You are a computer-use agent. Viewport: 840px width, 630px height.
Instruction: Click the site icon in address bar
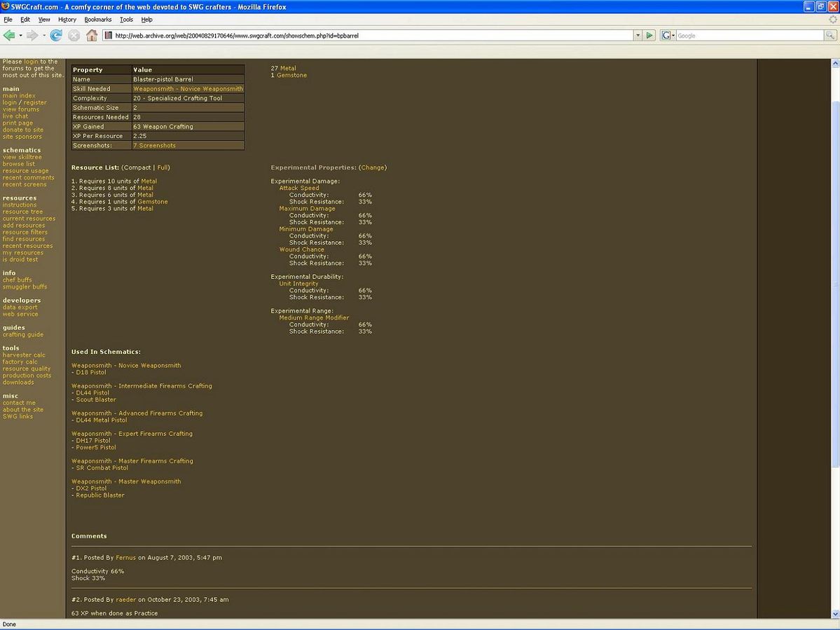pos(109,35)
